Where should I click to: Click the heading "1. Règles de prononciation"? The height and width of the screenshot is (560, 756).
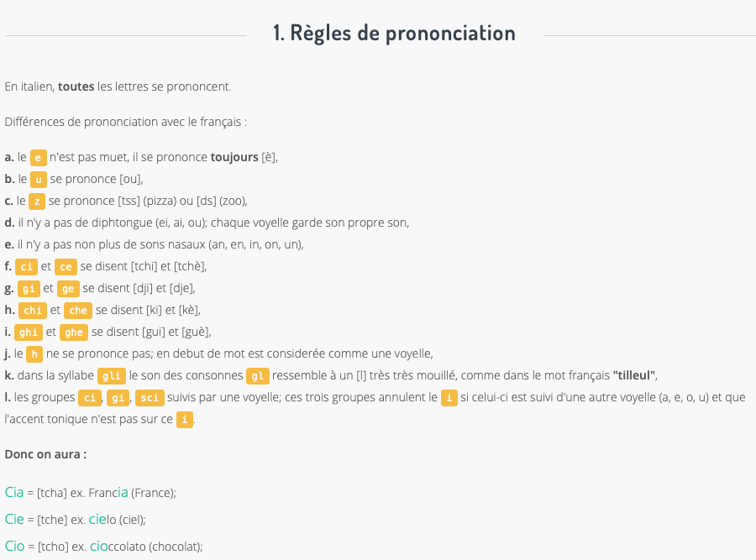394,34
